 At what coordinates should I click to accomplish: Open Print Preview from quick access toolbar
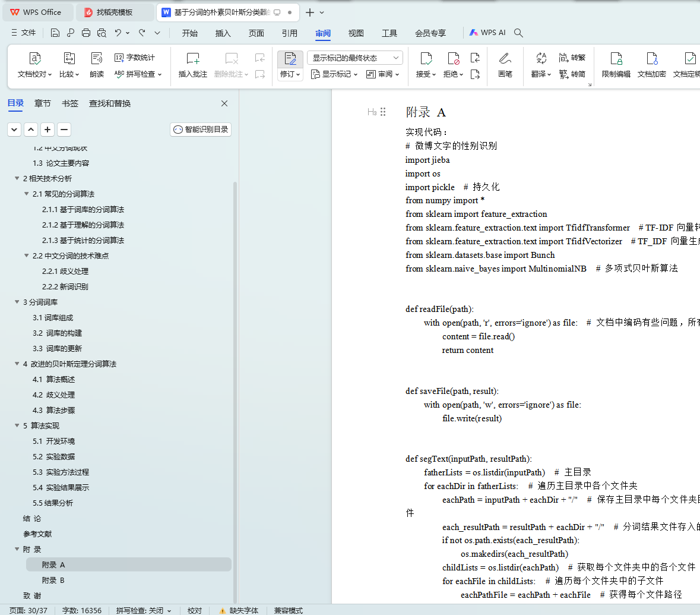pyautogui.click(x=102, y=33)
